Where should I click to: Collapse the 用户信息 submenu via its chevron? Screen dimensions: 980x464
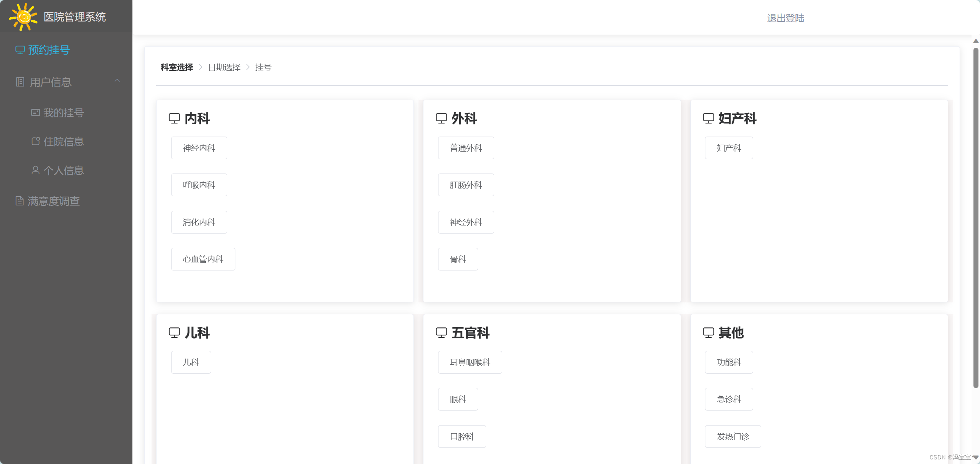pyautogui.click(x=117, y=81)
